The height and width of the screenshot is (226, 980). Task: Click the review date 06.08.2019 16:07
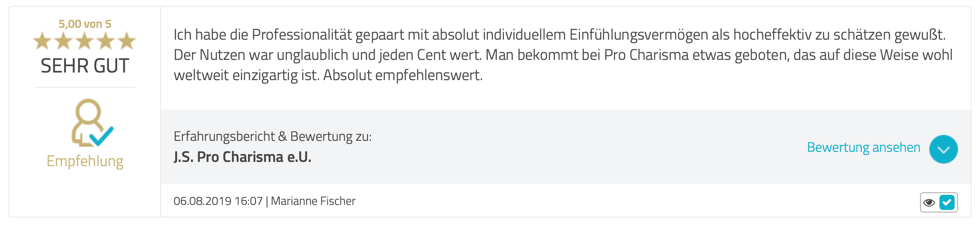coord(218,201)
